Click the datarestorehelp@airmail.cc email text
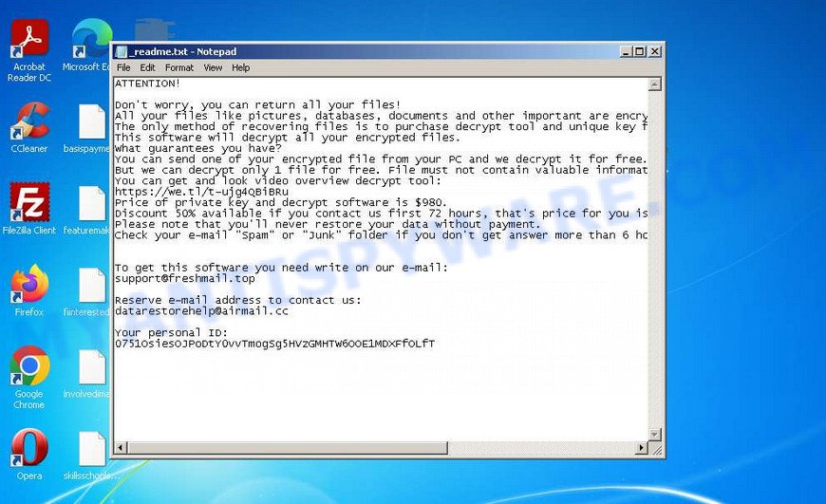 (x=202, y=311)
